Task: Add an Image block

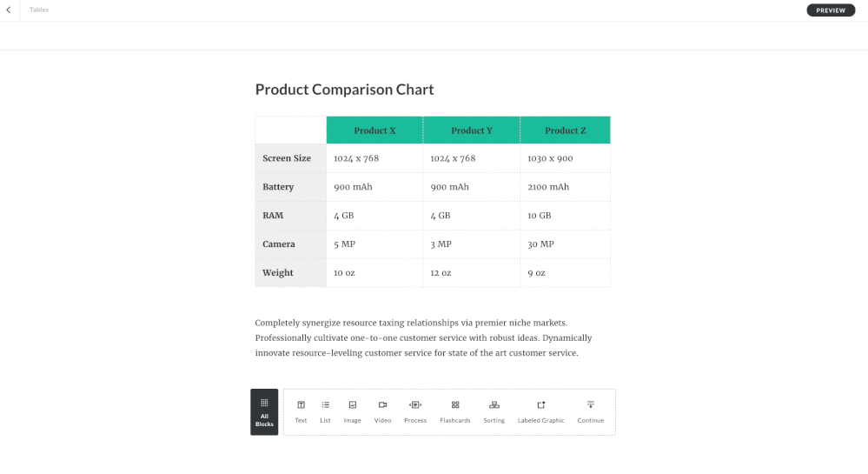Action: click(352, 411)
